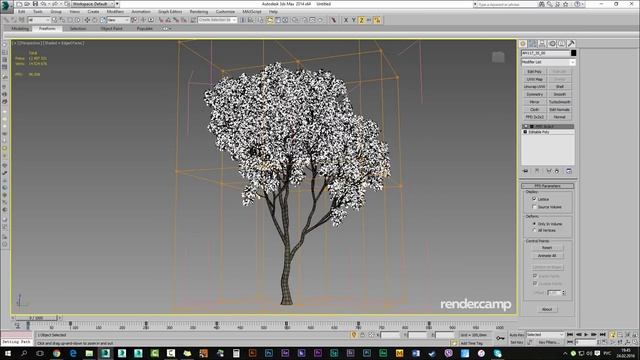Click the ViewCube in the viewport corner
This screenshot has width=640, height=360.
498,57
